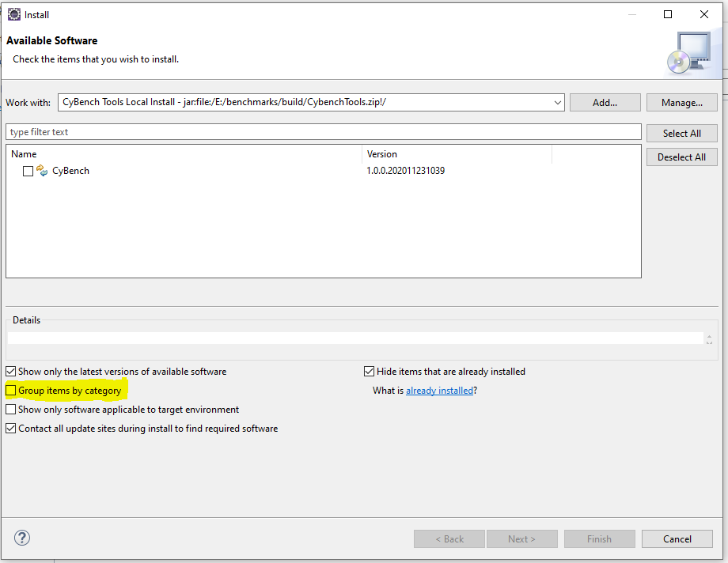The height and width of the screenshot is (563, 728).
Task: Enable Show only software applicable to target environment
Action: pyautogui.click(x=10, y=410)
